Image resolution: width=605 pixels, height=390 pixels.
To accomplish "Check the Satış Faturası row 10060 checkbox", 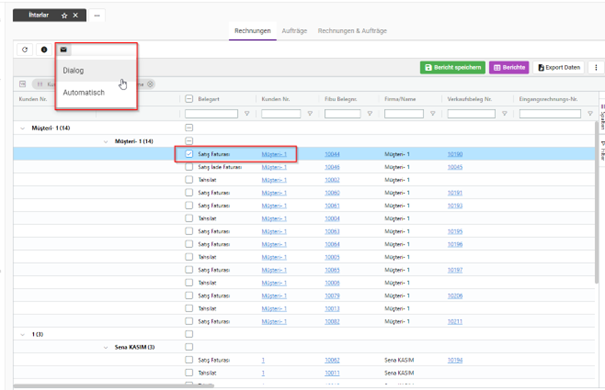I will tap(189, 192).
